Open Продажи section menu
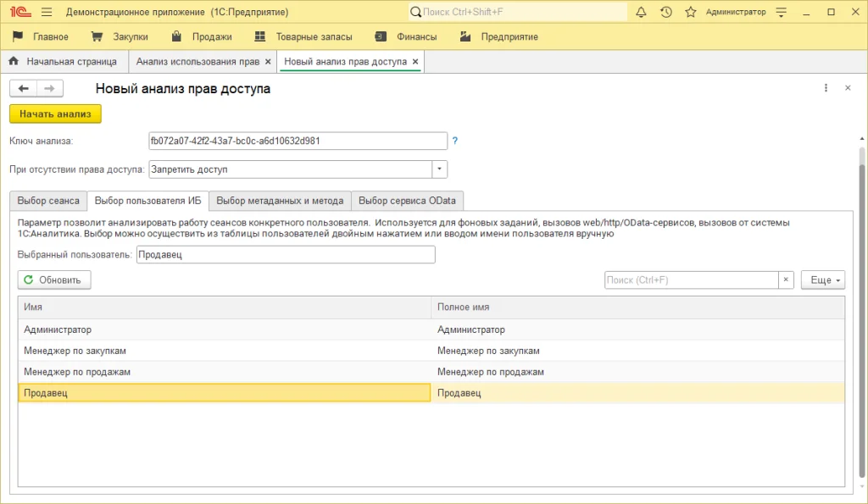This screenshot has height=504, width=868. pyautogui.click(x=202, y=37)
